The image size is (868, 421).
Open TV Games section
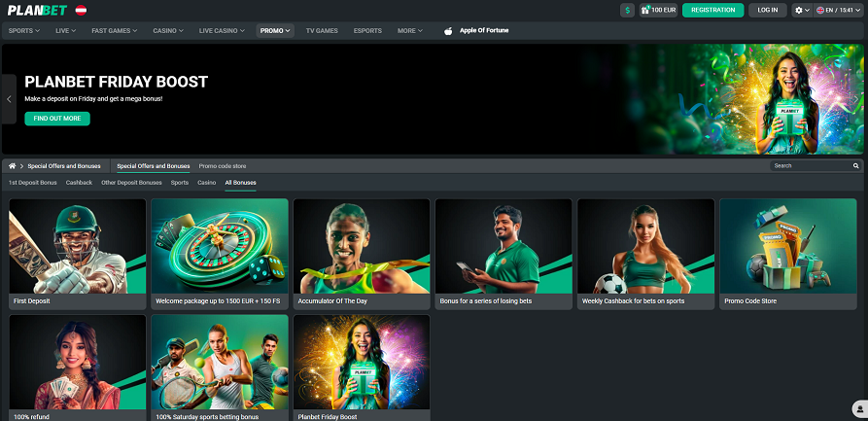tap(322, 31)
